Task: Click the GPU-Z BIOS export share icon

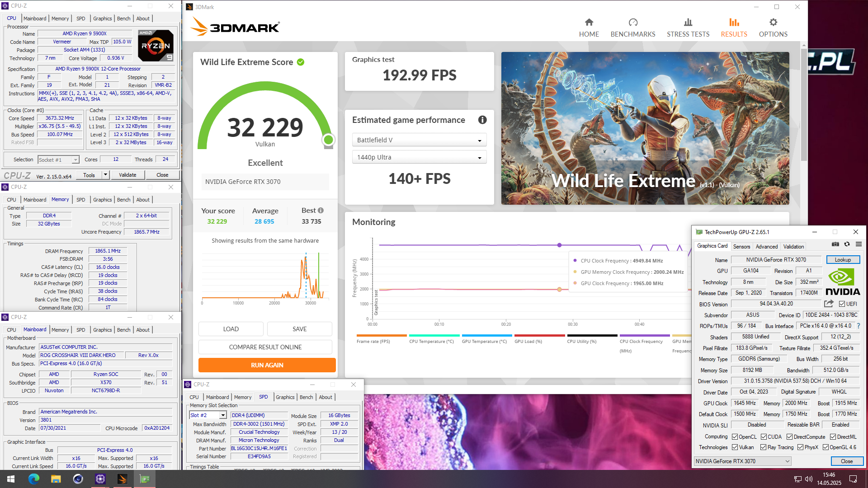Action: [829, 304]
